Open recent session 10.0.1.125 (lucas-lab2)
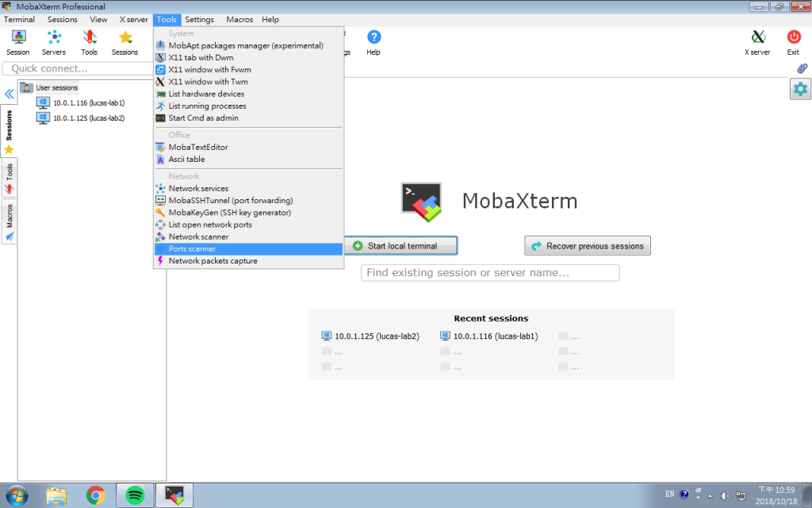The width and height of the screenshot is (812, 508). pyautogui.click(x=371, y=336)
